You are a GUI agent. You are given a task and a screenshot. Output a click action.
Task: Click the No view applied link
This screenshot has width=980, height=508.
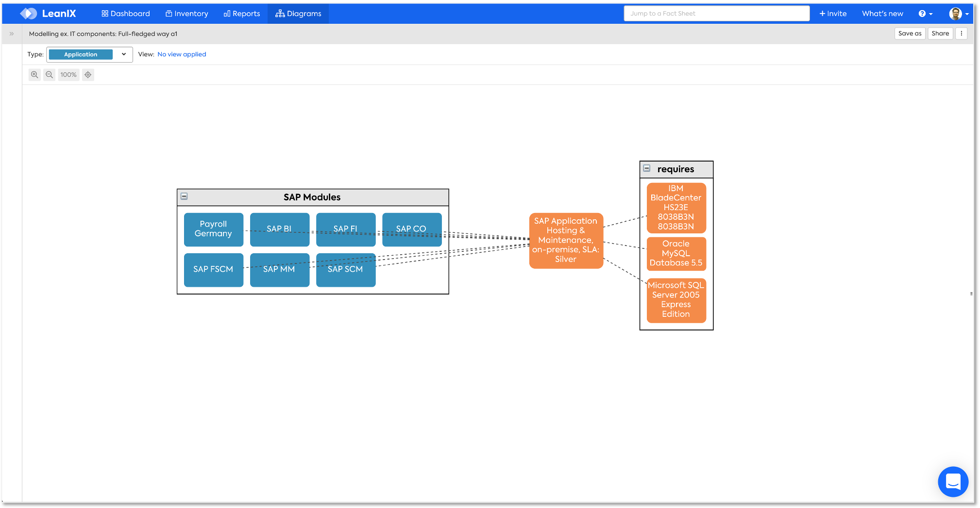[x=182, y=54]
